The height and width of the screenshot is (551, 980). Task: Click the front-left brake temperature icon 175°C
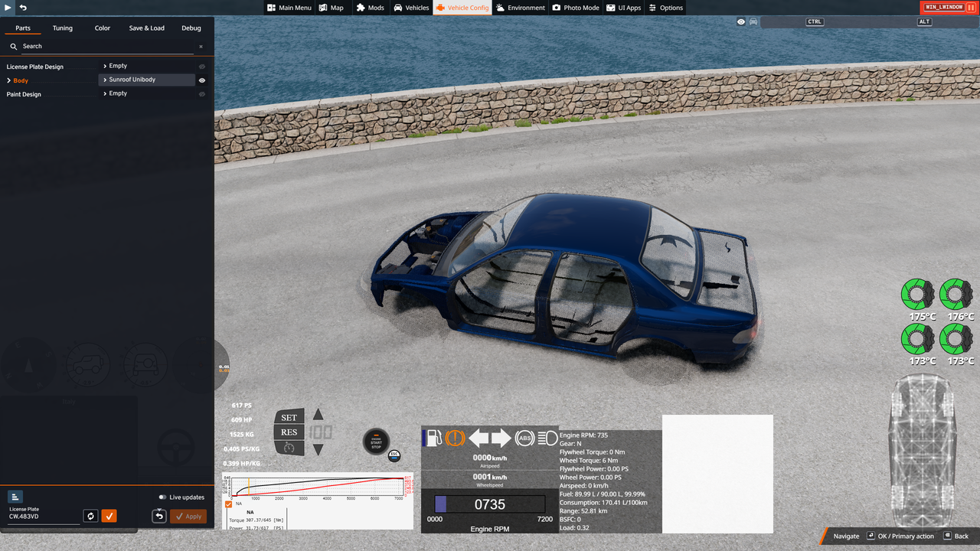tap(918, 295)
